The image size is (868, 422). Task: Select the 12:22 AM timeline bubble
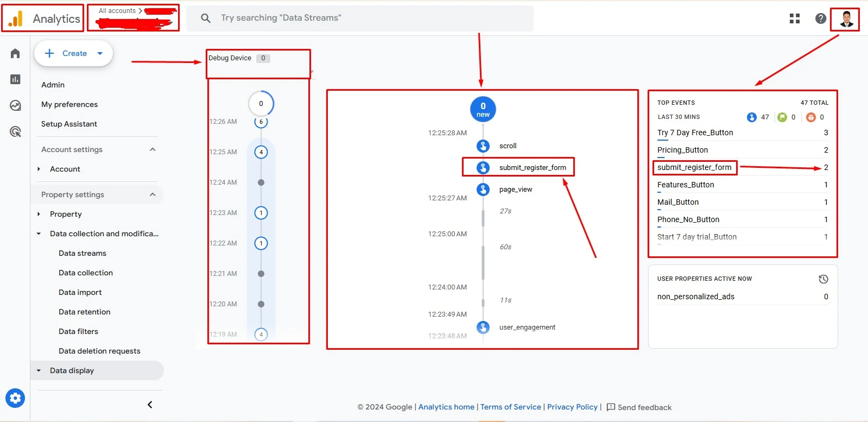coord(261,243)
